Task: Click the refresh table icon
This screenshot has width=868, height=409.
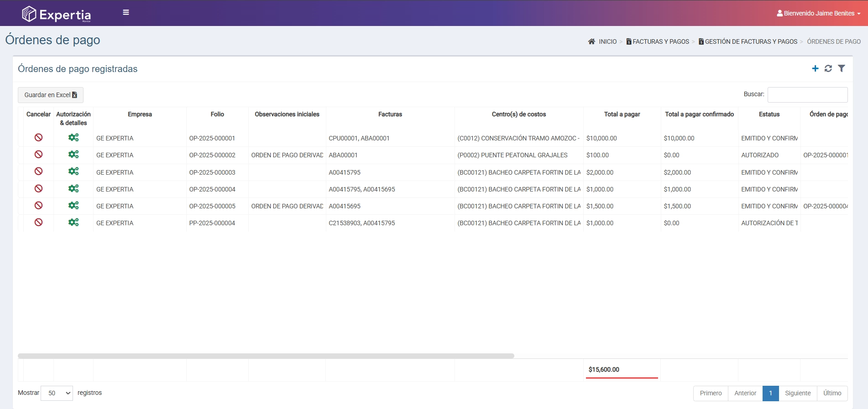Action: pyautogui.click(x=828, y=68)
